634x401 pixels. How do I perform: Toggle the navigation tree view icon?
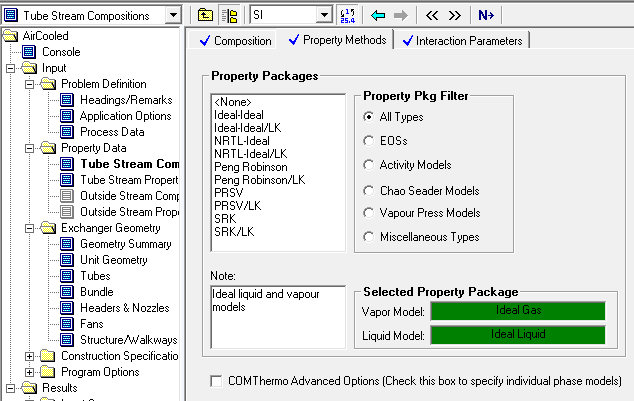coord(229,14)
